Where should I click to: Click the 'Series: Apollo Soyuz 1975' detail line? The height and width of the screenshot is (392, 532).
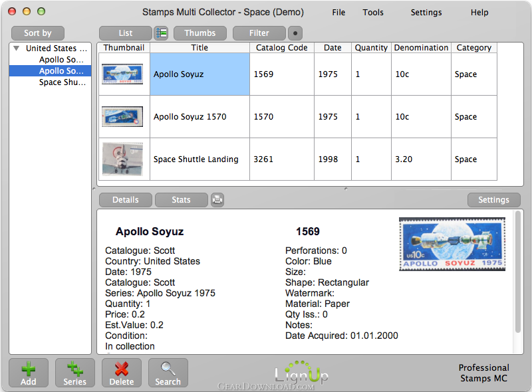tap(160, 293)
